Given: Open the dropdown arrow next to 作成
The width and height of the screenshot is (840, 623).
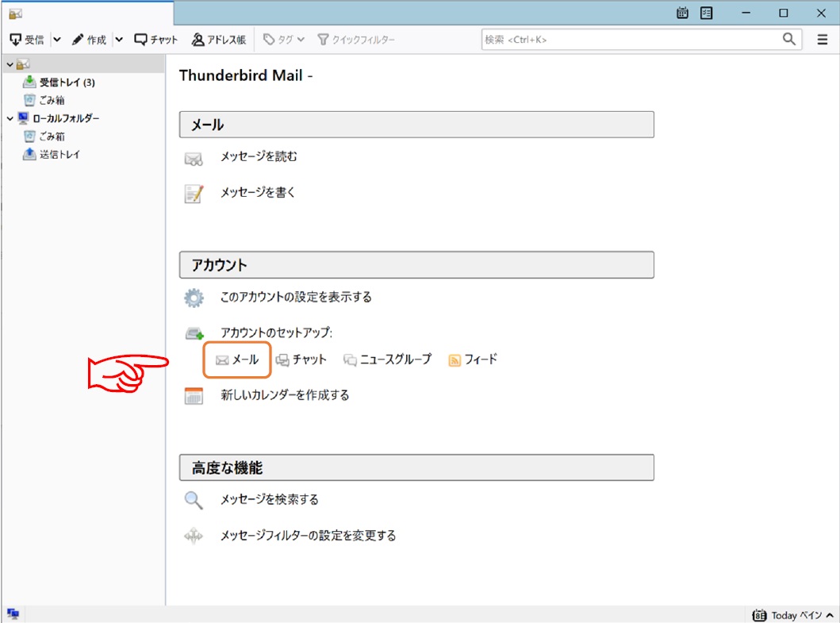Looking at the screenshot, I should pos(119,40).
